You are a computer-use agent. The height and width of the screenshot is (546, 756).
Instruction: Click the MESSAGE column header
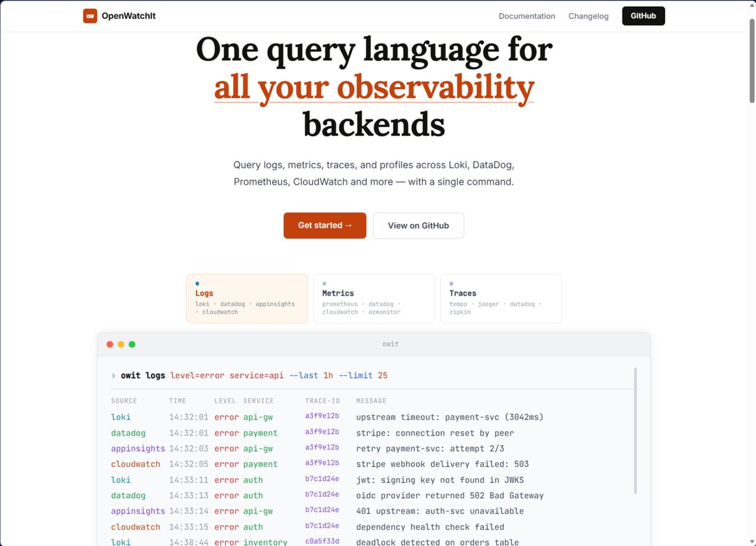(371, 401)
